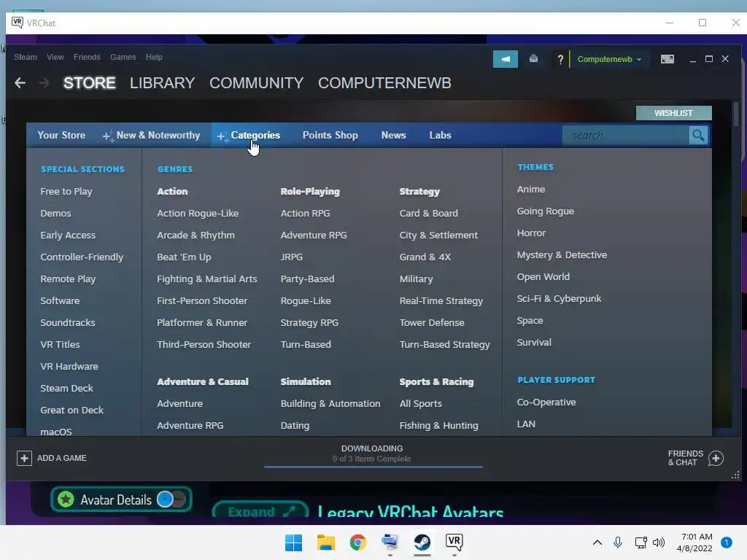Choose the Anime theme

pos(531,189)
